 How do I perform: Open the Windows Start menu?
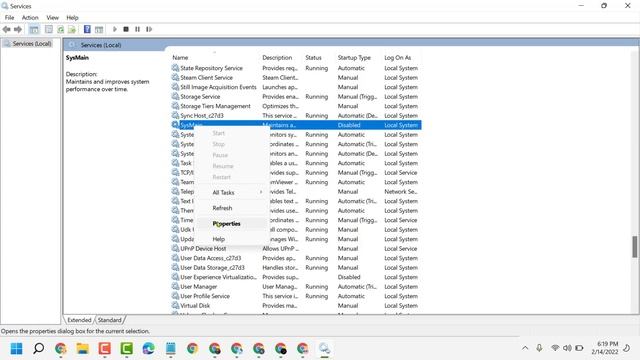[17, 349]
